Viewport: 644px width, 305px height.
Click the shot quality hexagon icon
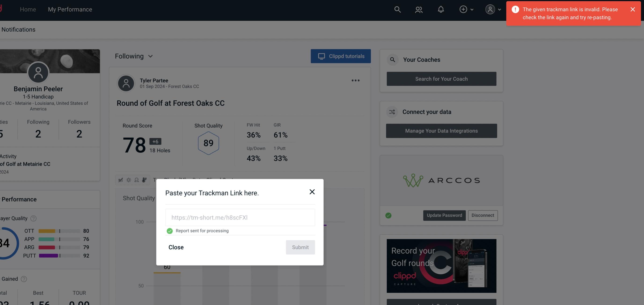click(x=208, y=143)
